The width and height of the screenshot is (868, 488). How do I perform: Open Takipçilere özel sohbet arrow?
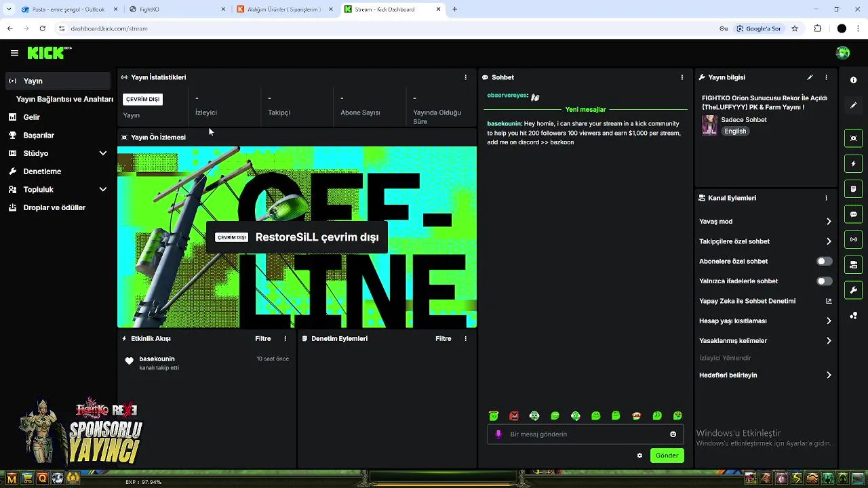click(x=829, y=241)
